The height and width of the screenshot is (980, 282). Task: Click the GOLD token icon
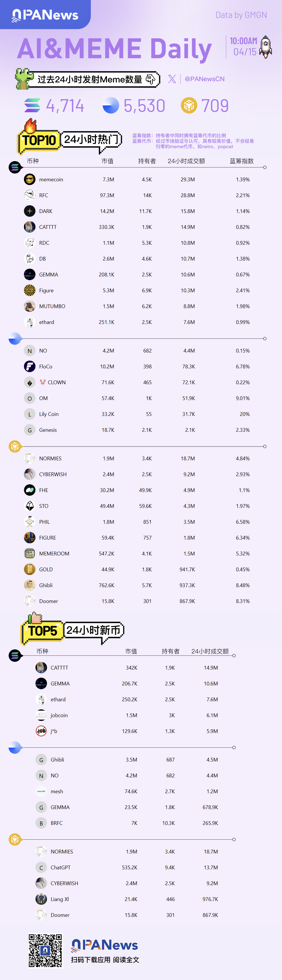tap(30, 570)
